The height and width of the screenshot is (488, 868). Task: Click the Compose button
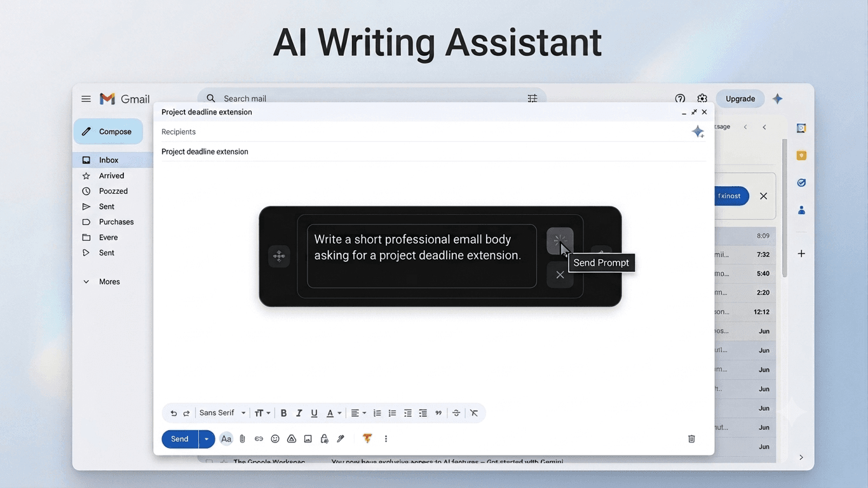[x=108, y=132]
